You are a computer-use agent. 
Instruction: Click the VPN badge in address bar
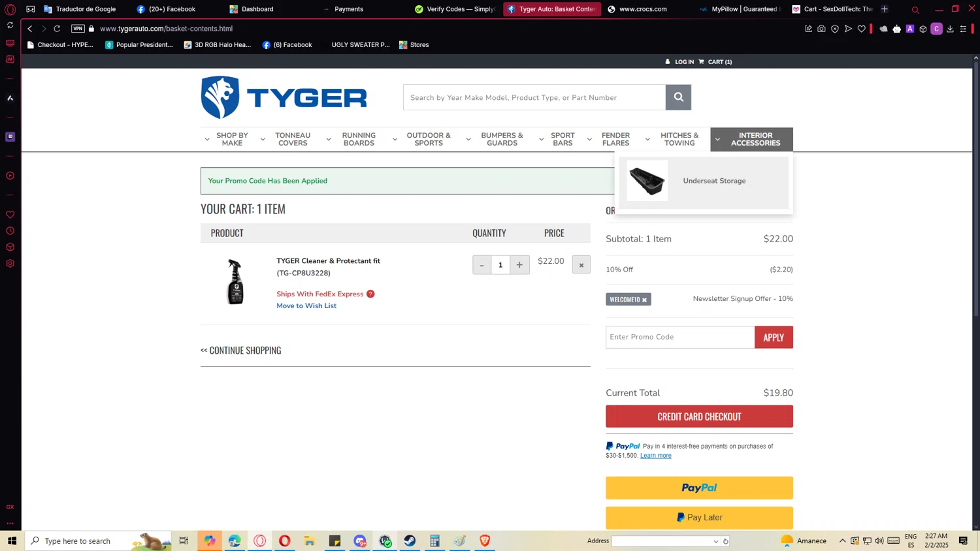(78, 29)
